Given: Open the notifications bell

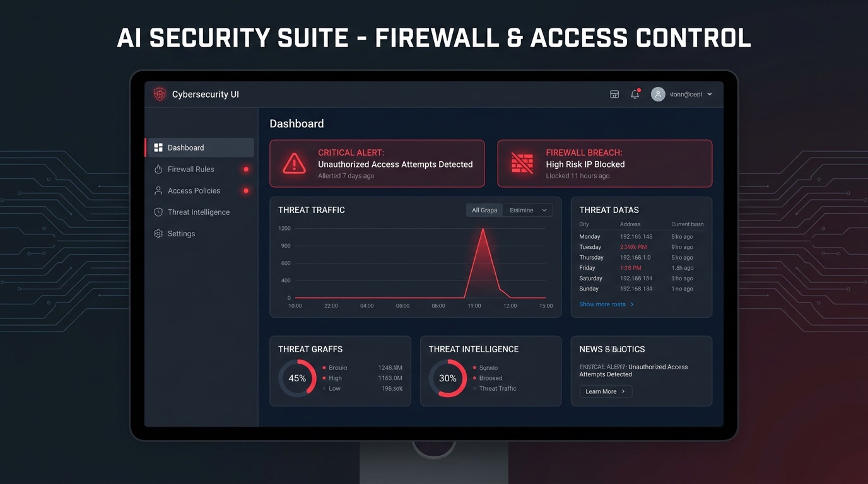Looking at the screenshot, I should tap(635, 95).
